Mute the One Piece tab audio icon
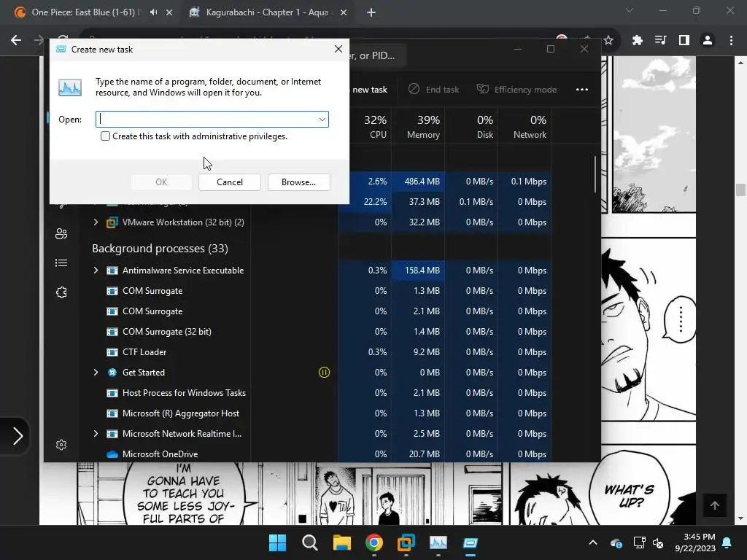The width and height of the screenshot is (747, 560). click(x=153, y=12)
